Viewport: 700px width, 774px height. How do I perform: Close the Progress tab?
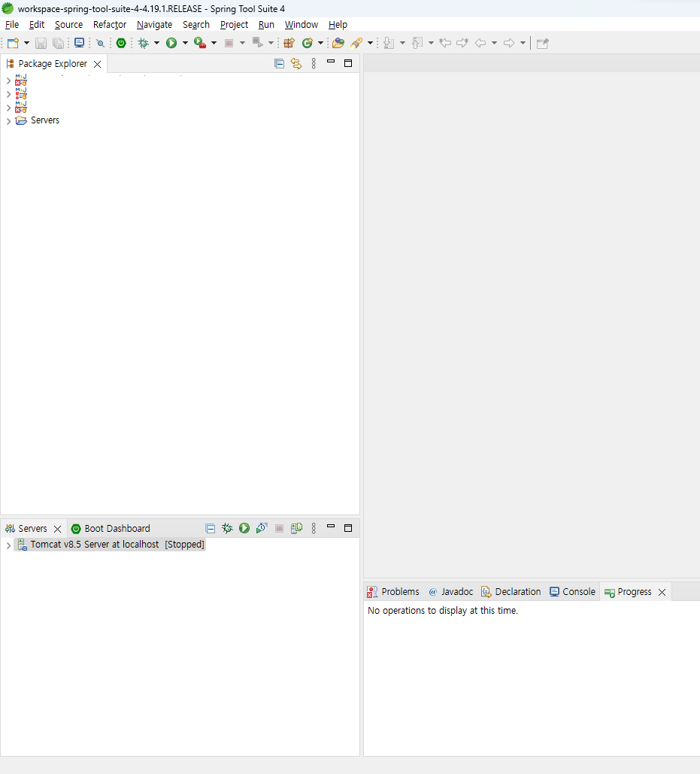click(662, 593)
